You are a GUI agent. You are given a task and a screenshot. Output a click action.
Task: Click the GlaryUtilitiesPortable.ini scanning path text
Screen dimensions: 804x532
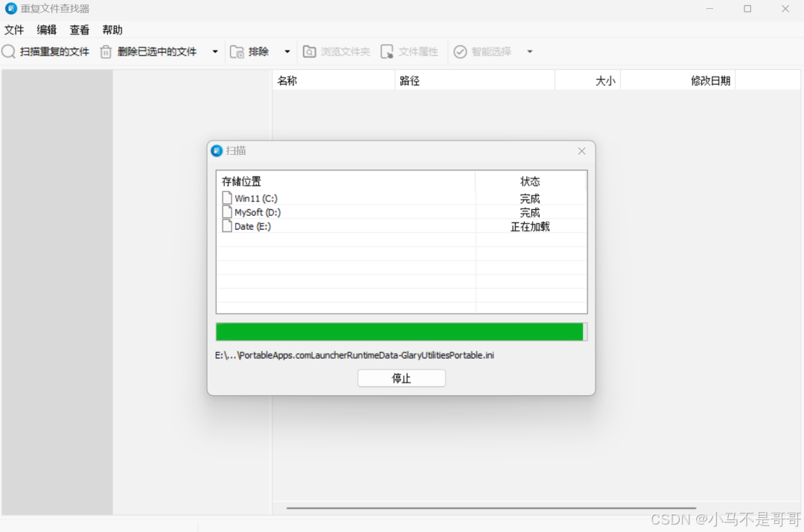(x=354, y=355)
